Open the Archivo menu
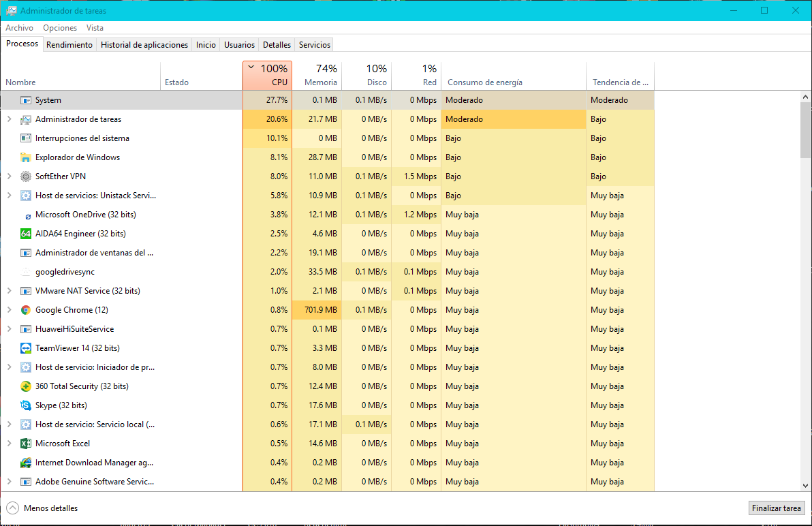This screenshot has width=812, height=526. coord(19,28)
